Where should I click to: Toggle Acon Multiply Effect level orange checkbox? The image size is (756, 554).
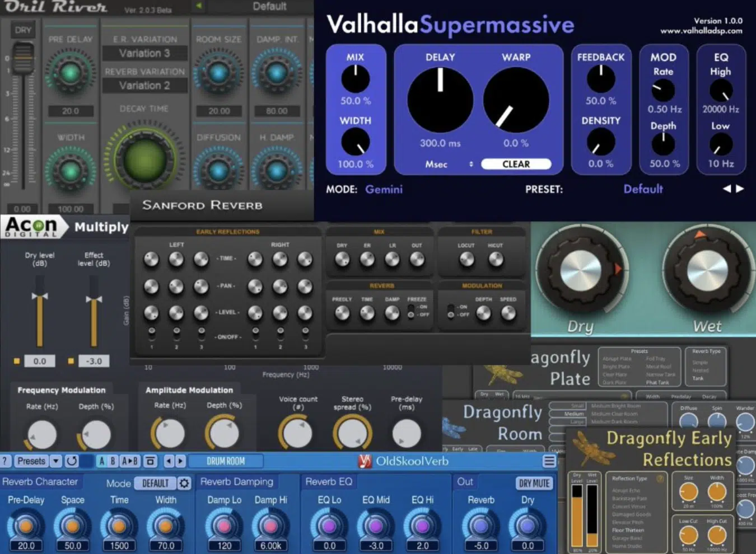(x=71, y=361)
